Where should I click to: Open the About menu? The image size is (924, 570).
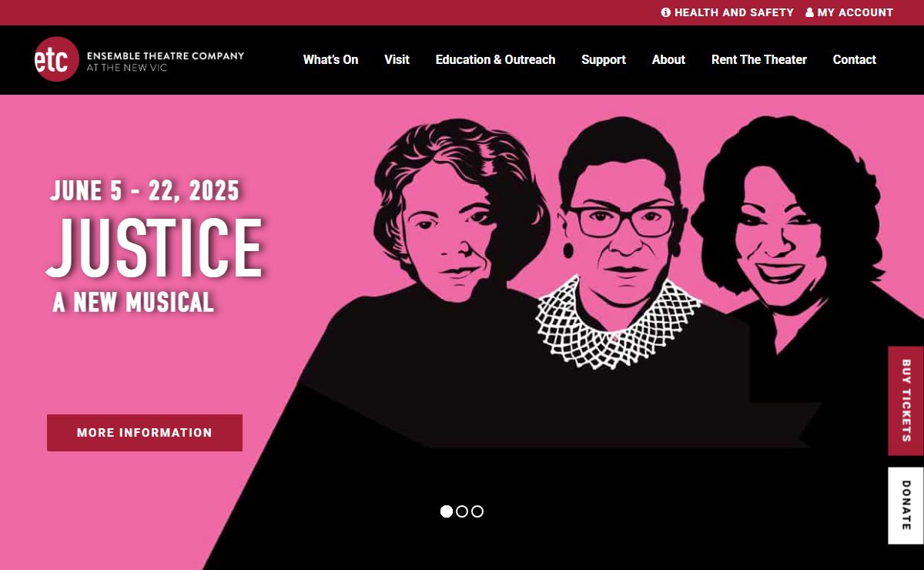click(x=668, y=59)
